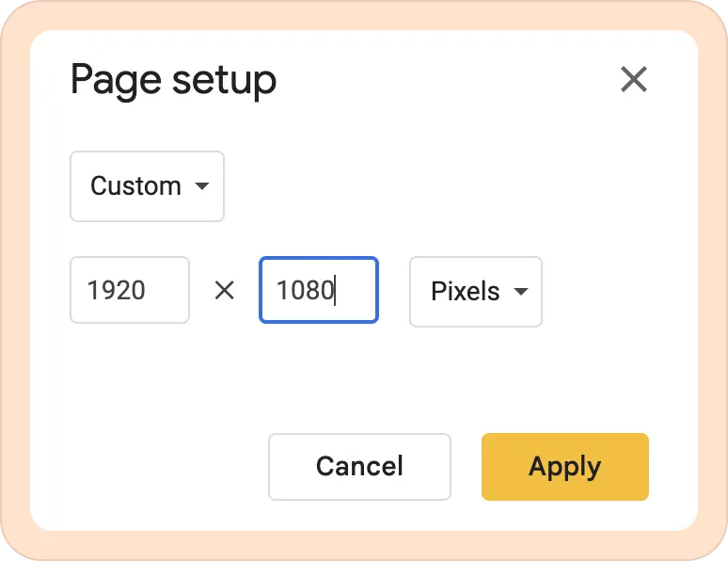
Task: Click the Page setup title text
Action: 174,80
